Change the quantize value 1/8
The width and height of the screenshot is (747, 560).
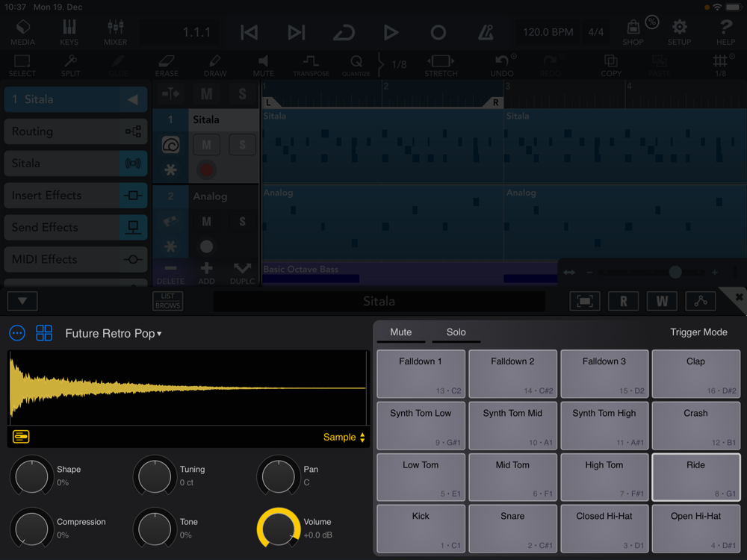[x=399, y=64]
